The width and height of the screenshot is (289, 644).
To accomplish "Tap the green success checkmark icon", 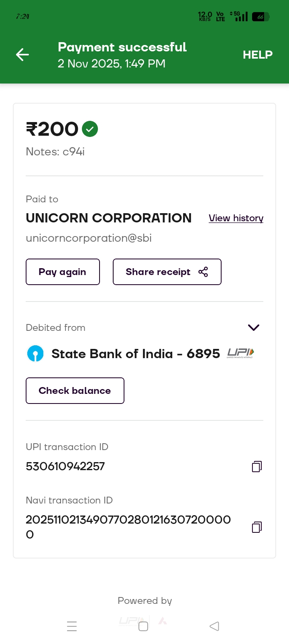I will (x=90, y=129).
